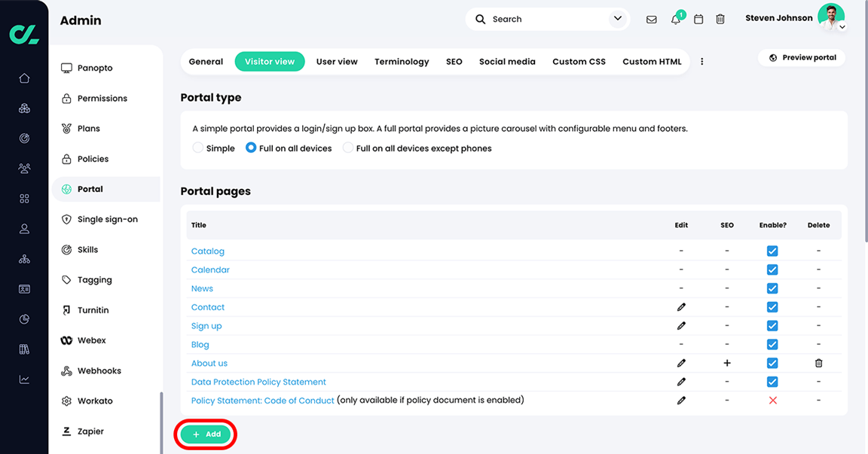This screenshot has width=868, height=454.
Task: Delete the About us page
Action: tap(819, 364)
